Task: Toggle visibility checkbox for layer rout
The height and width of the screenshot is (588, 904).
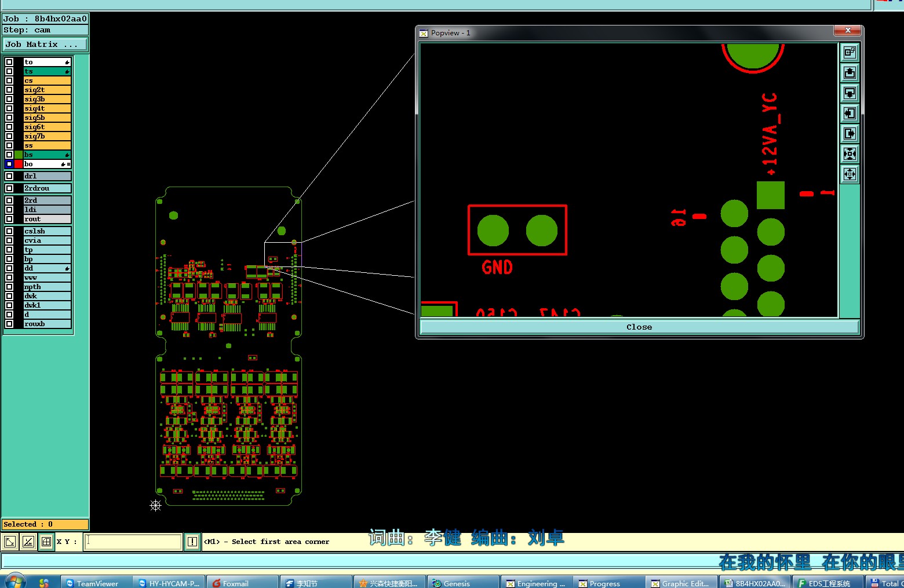Action: point(9,219)
